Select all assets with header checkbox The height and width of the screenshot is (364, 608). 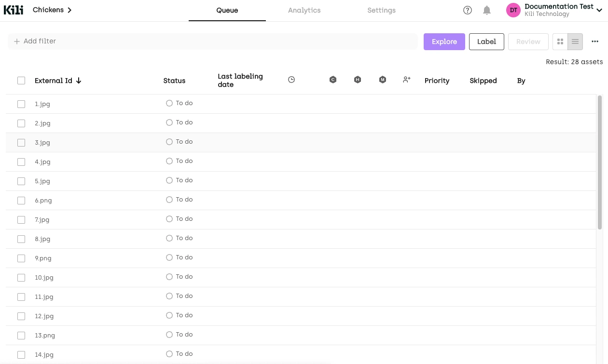pos(21,81)
